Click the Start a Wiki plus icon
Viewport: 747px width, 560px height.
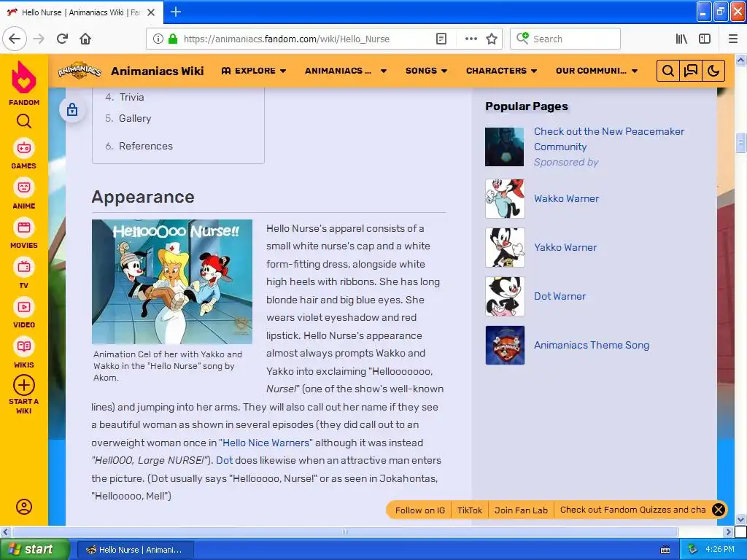click(x=24, y=385)
